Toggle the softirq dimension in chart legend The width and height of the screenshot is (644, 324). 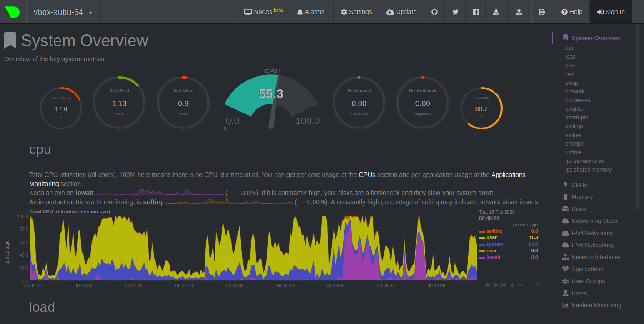tap(494, 231)
